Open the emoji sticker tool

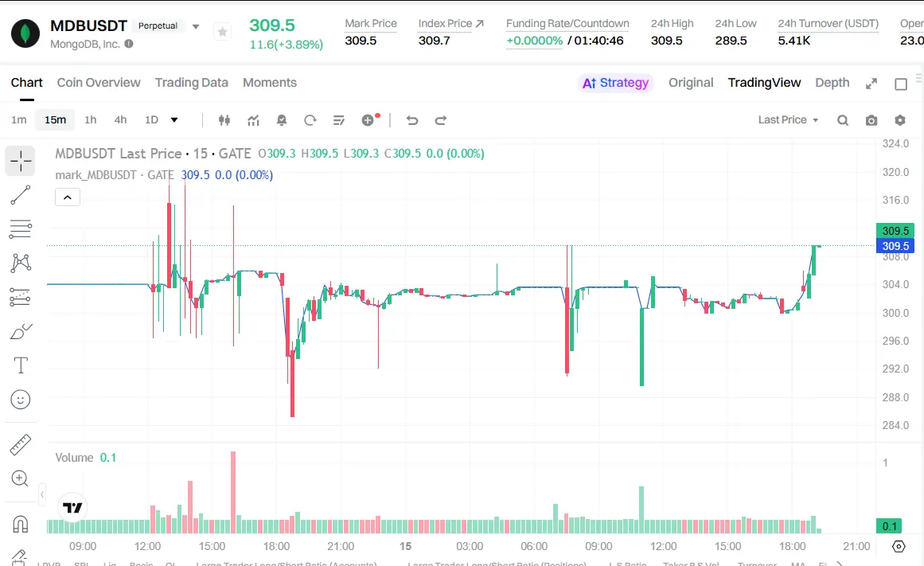click(21, 400)
